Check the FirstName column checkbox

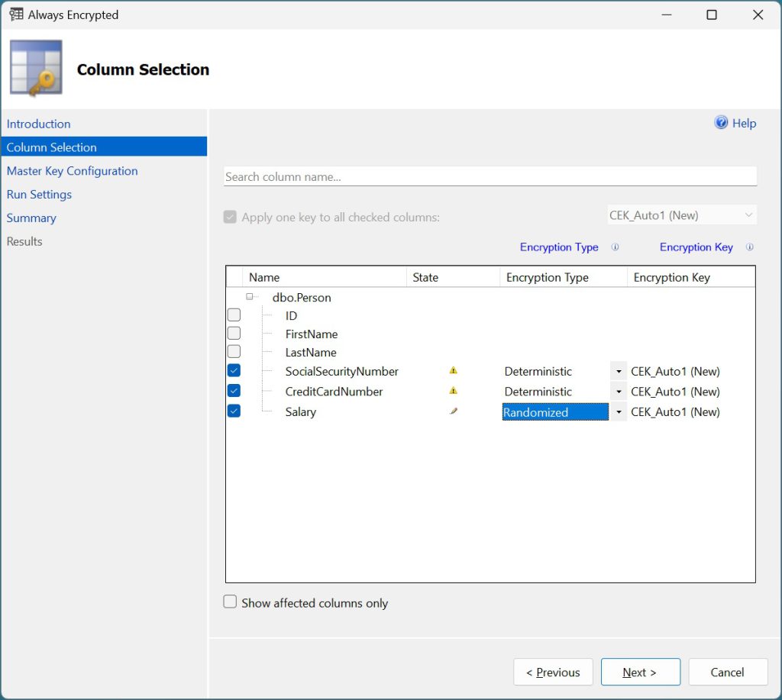point(234,334)
